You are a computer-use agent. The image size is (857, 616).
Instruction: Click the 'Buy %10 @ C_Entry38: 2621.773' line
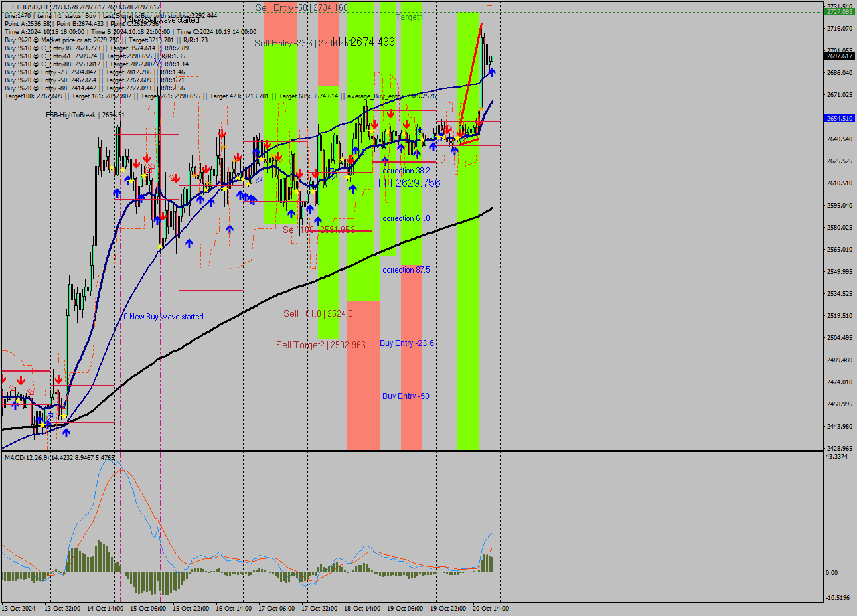click(96, 48)
